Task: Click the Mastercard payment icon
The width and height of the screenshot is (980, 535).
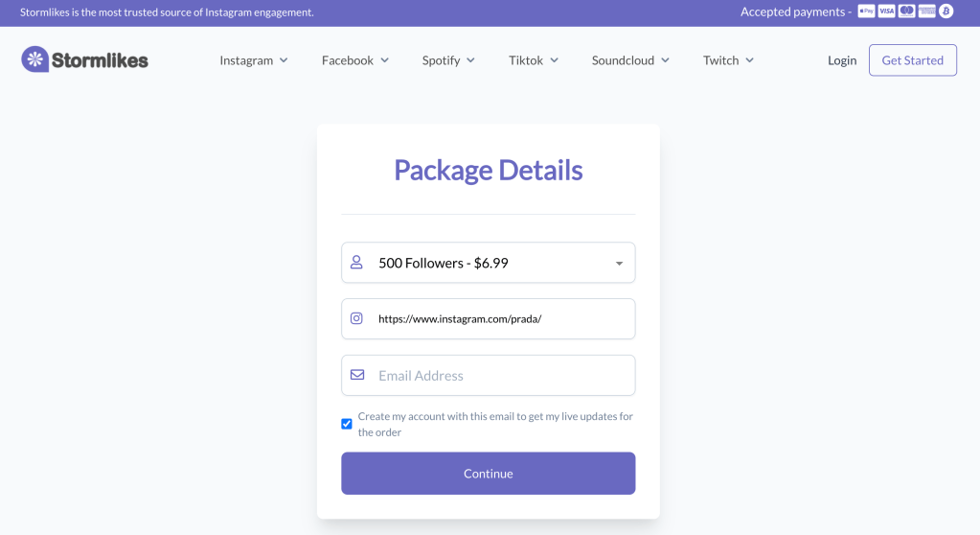Action: [906, 12]
